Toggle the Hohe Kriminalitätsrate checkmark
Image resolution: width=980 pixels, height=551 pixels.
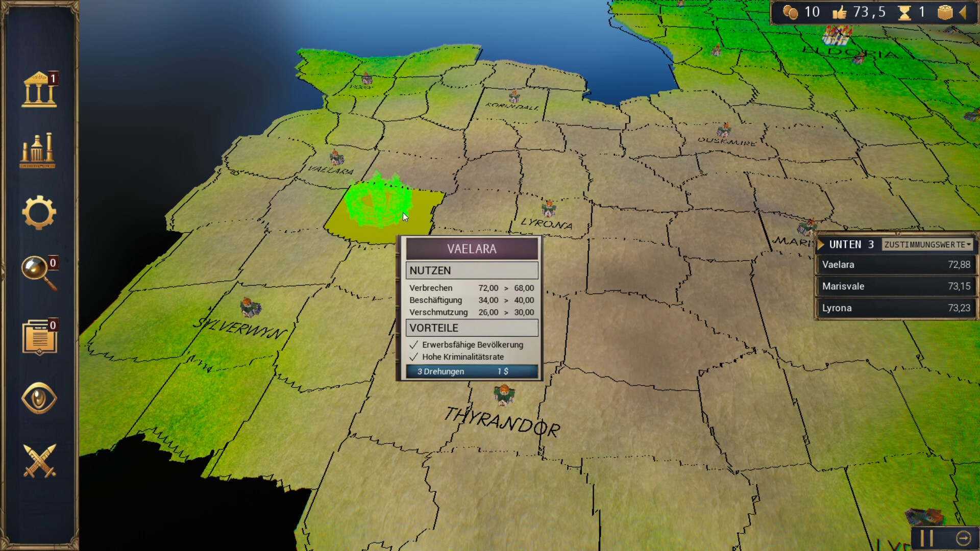pos(414,357)
